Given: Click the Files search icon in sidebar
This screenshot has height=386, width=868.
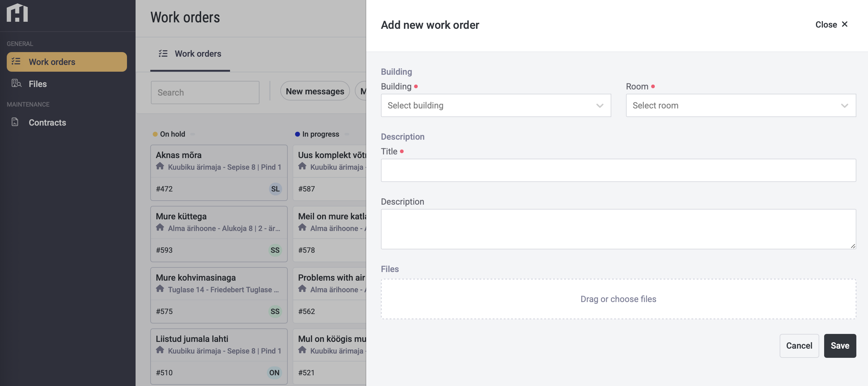Looking at the screenshot, I should tap(16, 83).
